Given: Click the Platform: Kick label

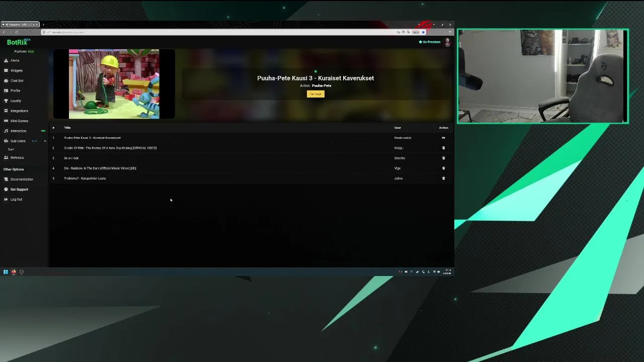Looking at the screenshot, I should click(x=24, y=51).
